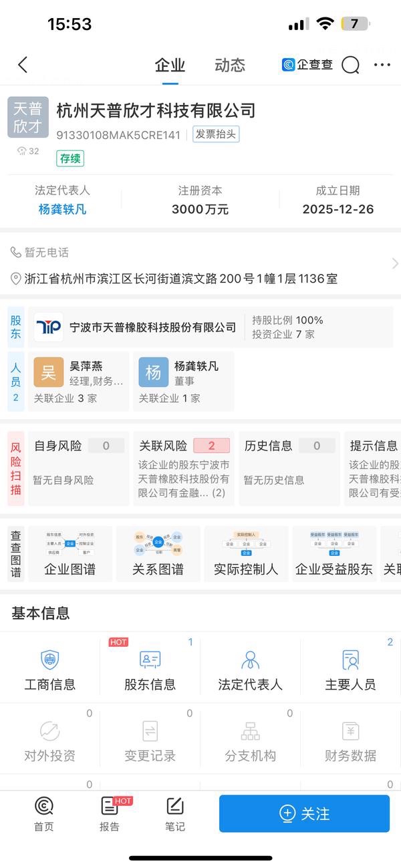The image size is (401, 868).
Task: Tap the 杨 avatar icon
Action: click(154, 372)
